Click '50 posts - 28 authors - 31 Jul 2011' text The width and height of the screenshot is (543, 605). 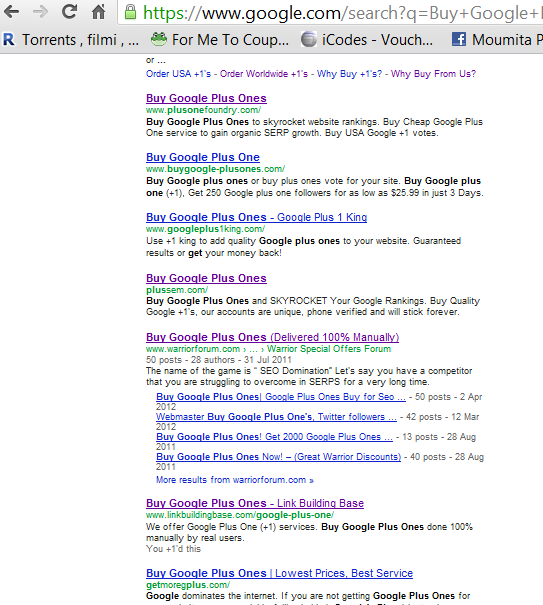click(x=218, y=360)
